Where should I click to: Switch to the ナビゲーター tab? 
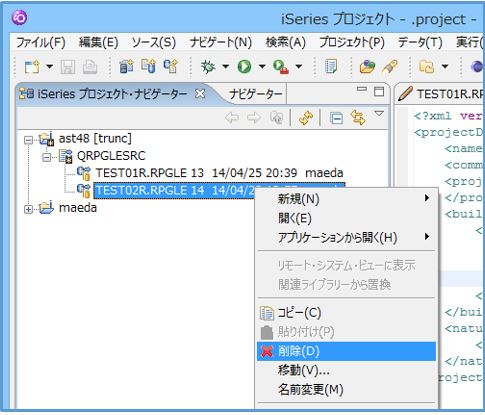point(256,95)
